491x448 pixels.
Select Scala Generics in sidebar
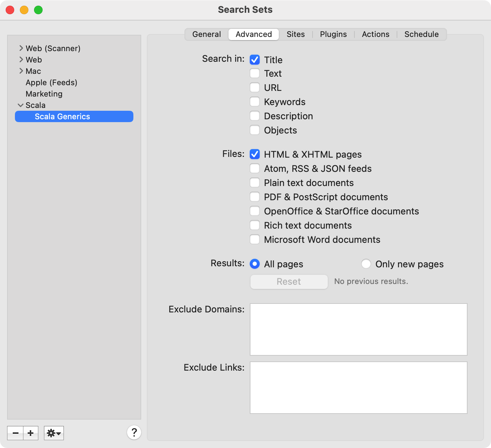click(74, 116)
